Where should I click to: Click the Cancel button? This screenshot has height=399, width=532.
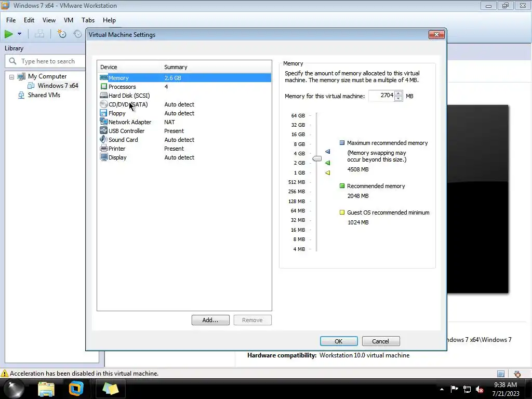[x=381, y=341]
